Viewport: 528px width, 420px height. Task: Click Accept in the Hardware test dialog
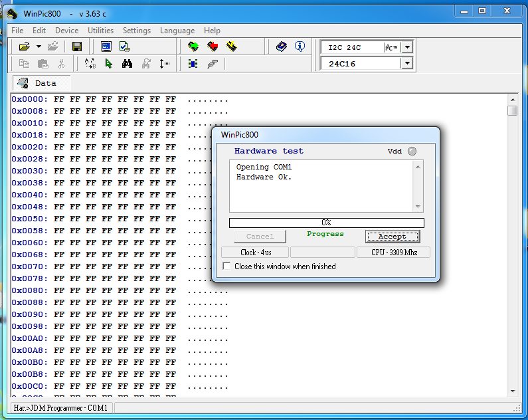393,237
